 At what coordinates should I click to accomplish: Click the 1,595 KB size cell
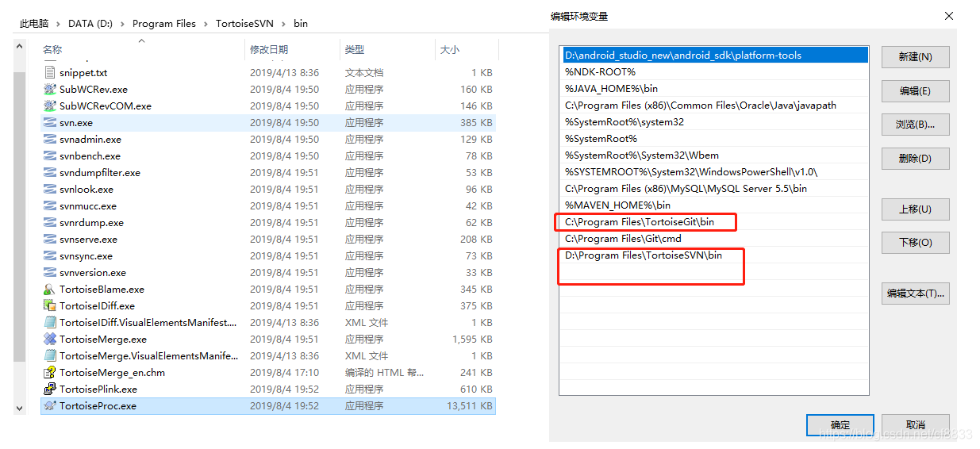tap(474, 340)
